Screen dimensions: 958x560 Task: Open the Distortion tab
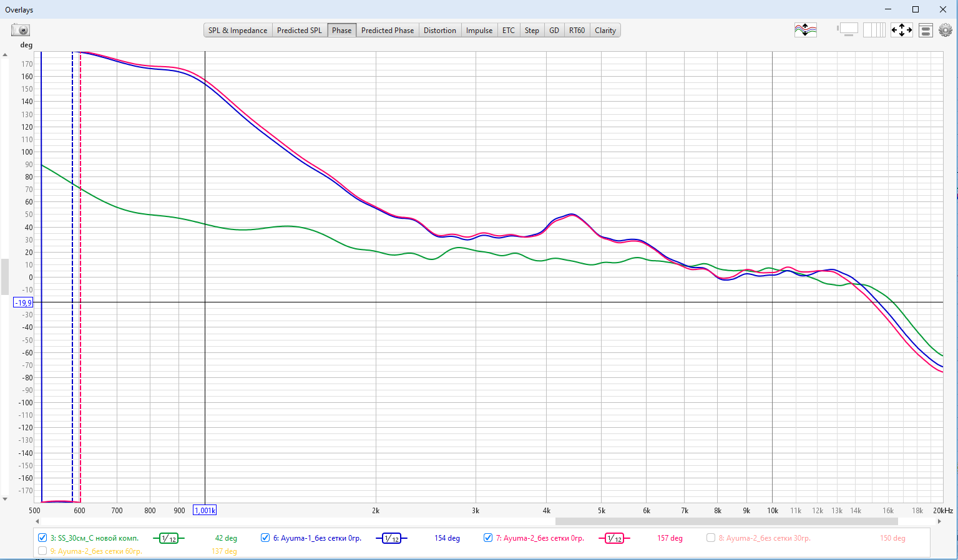coord(439,31)
